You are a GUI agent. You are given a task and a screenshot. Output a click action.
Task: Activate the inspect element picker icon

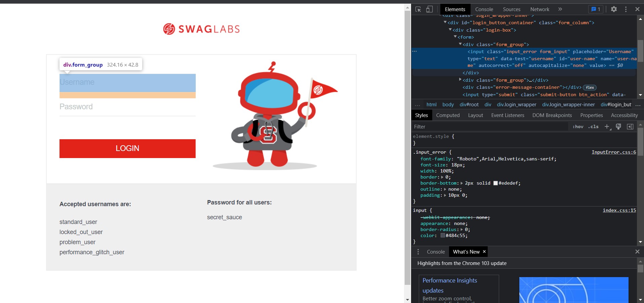[x=418, y=9]
